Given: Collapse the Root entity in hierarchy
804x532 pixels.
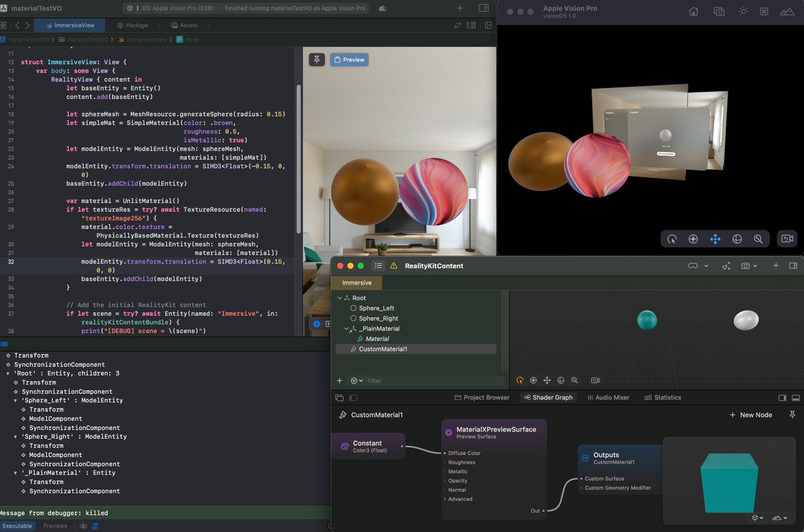Looking at the screenshot, I should pyautogui.click(x=339, y=298).
